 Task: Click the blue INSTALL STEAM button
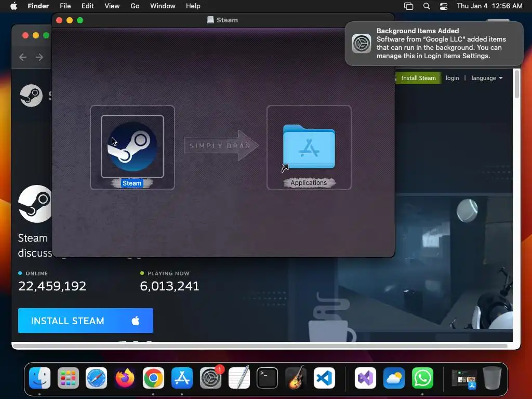point(86,321)
